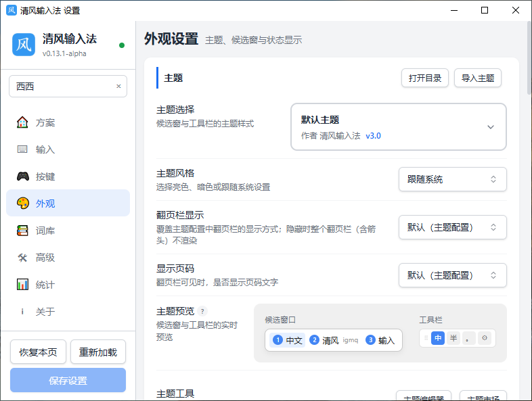The width and height of the screenshot is (532, 401).
Task: Open the 关于 about page
Action: [68, 312]
